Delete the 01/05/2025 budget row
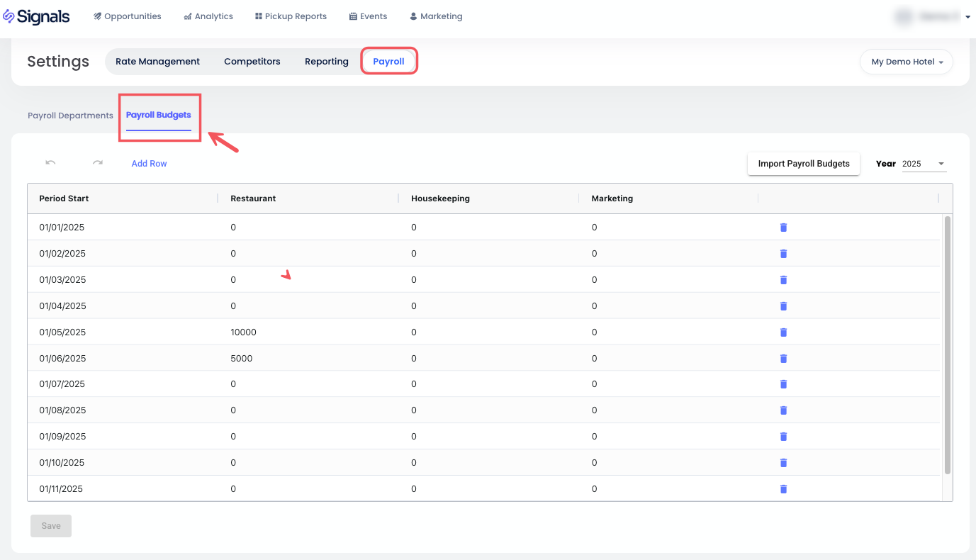Image resolution: width=976 pixels, height=560 pixels. click(783, 332)
